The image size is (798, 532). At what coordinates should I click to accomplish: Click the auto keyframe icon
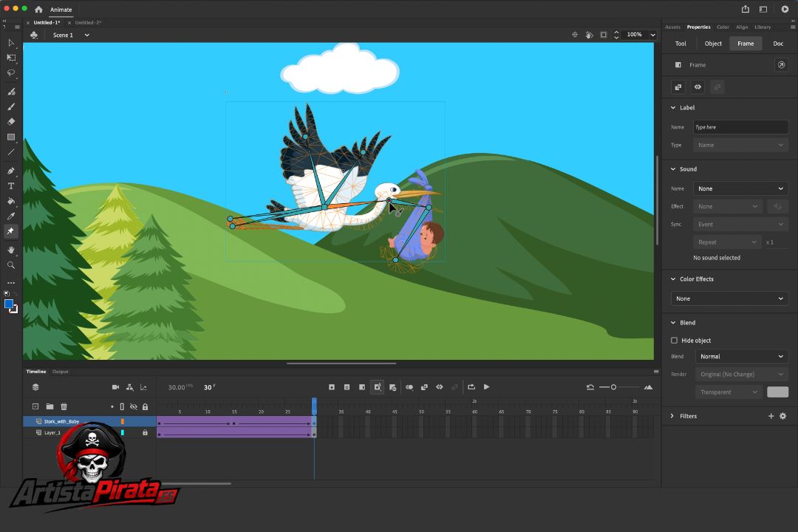point(377,387)
